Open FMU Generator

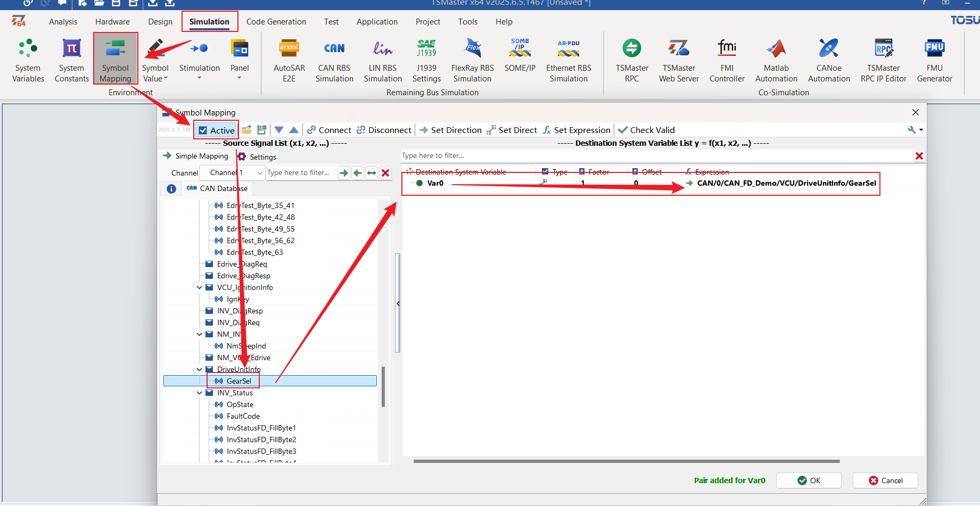935,60
